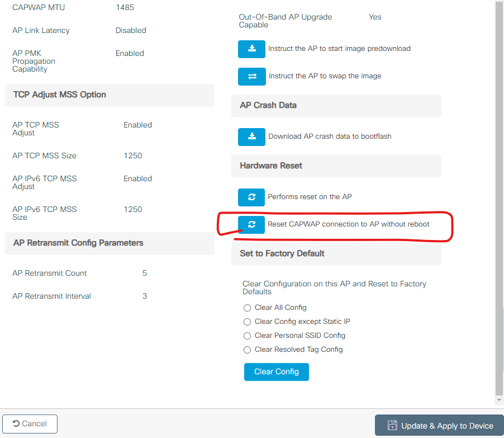Click the AP TCP MSS Adjust Enabled value

point(137,125)
